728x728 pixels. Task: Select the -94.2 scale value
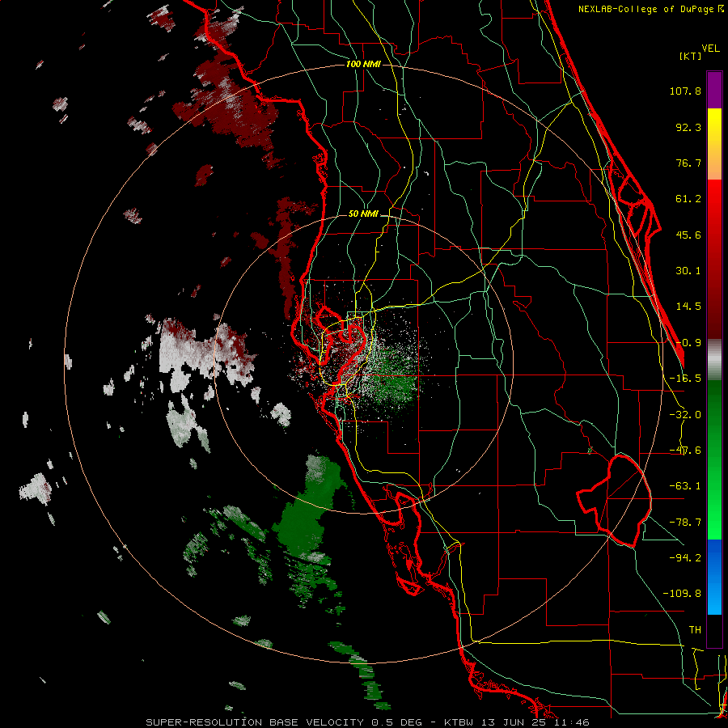tap(685, 557)
